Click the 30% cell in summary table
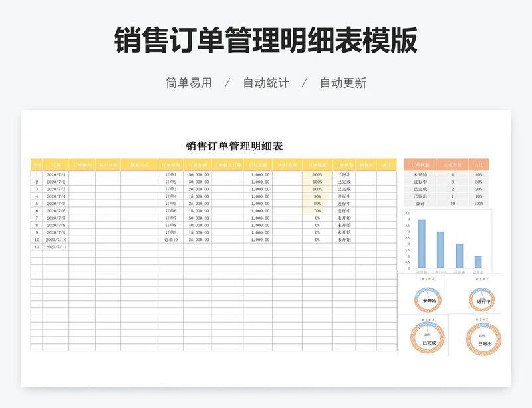The height and width of the screenshot is (408, 532). (479, 182)
